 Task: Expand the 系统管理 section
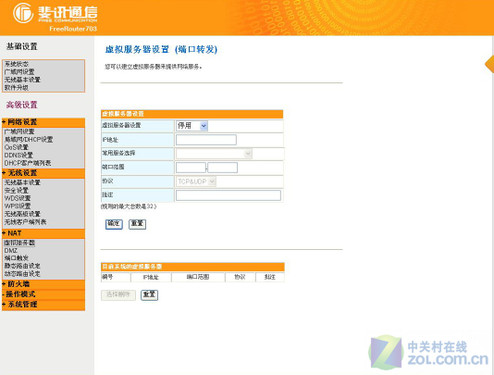click(43, 305)
